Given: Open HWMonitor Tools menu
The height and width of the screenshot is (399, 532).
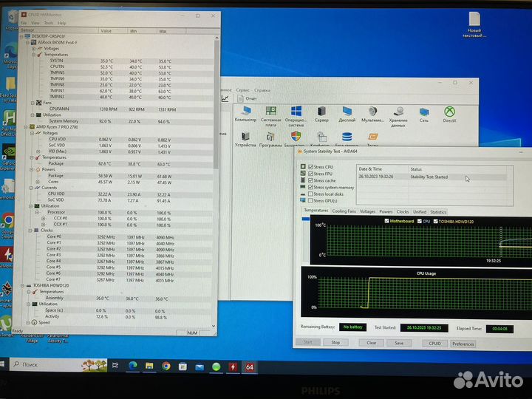Looking at the screenshot, I should [x=49, y=23].
